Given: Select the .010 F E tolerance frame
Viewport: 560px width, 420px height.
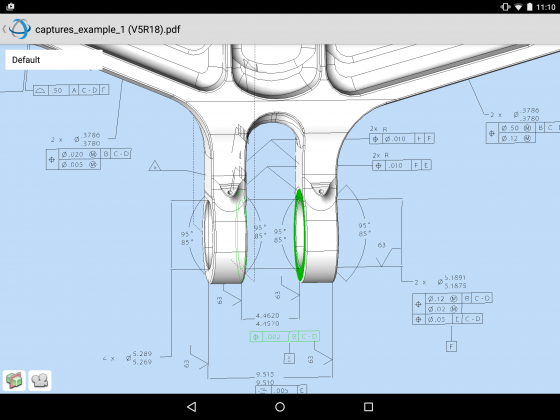Looking at the screenshot, I should point(402,165).
